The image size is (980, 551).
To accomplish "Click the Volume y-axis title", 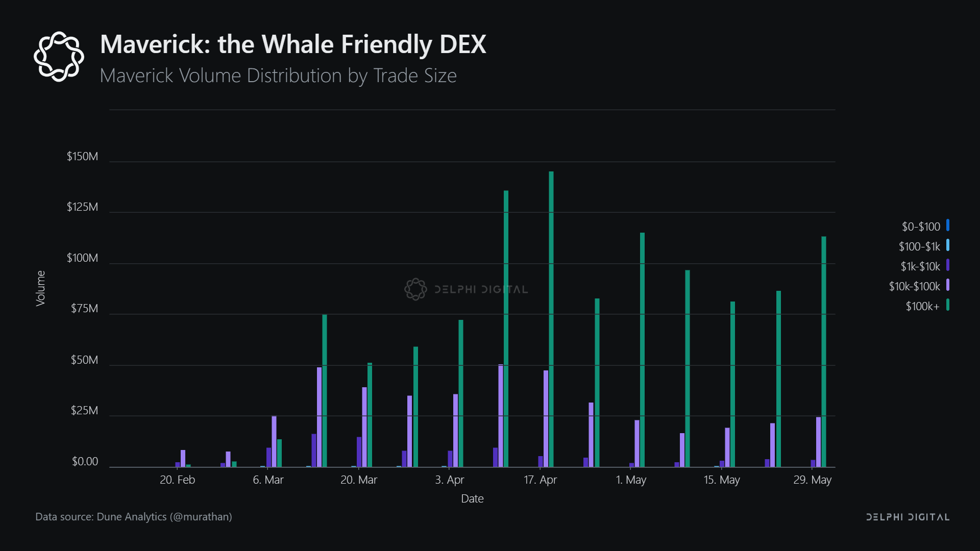I will (x=40, y=288).
